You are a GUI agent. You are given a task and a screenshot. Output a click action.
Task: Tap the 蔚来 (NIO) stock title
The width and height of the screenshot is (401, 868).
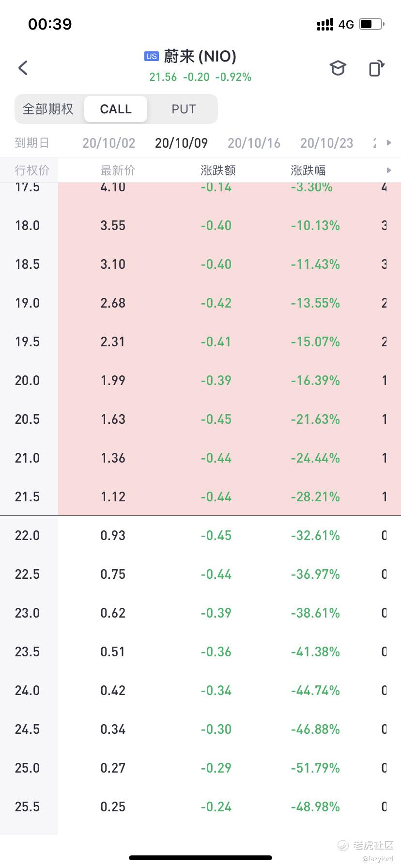(200, 56)
